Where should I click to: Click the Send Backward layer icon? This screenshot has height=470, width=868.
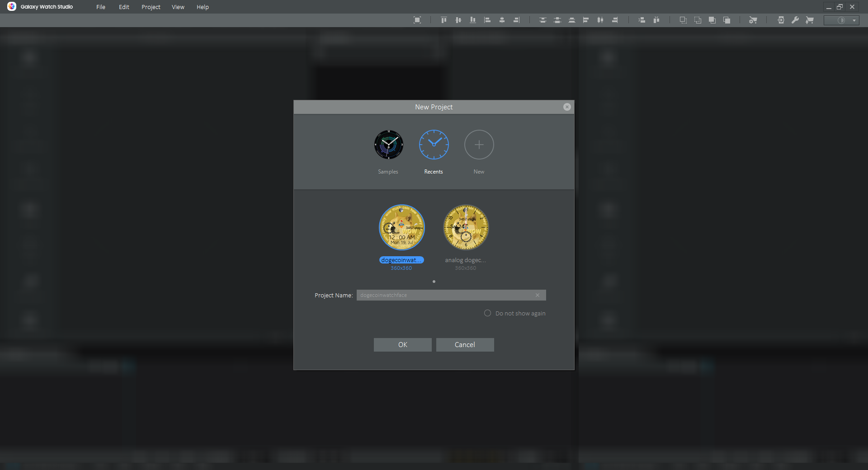(727, 20)
